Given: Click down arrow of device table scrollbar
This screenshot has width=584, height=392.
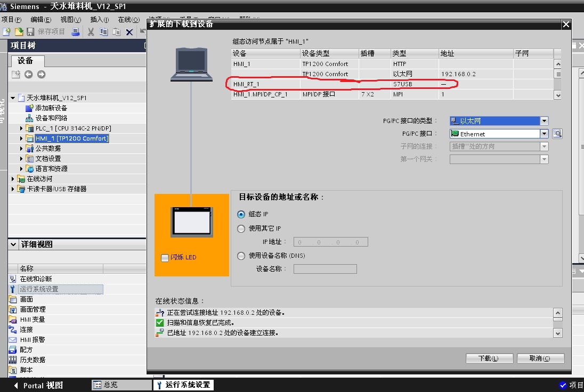Looking at the screenshot, I should click(x=557, y=95).
